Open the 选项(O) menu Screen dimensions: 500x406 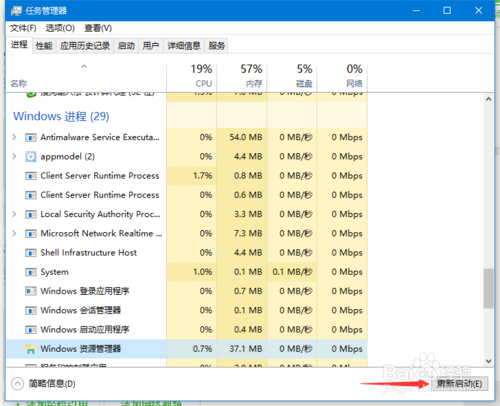click(x=60, y=28)
